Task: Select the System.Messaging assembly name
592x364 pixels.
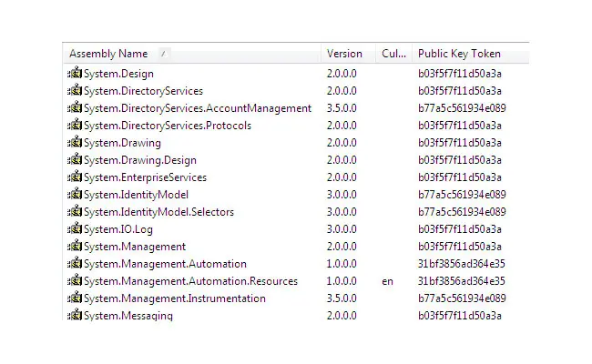Action: click(128, 316)
